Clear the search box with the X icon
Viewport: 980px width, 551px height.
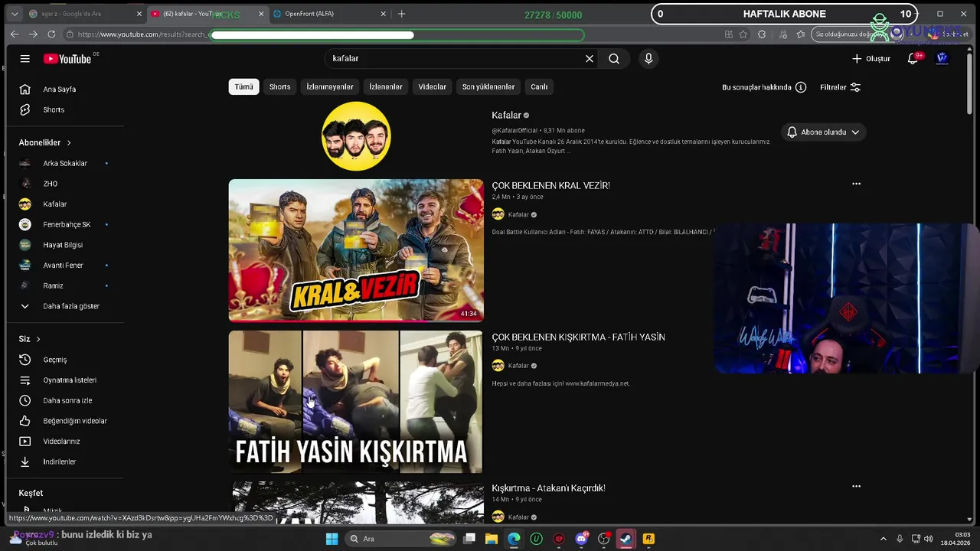[590, 59]
